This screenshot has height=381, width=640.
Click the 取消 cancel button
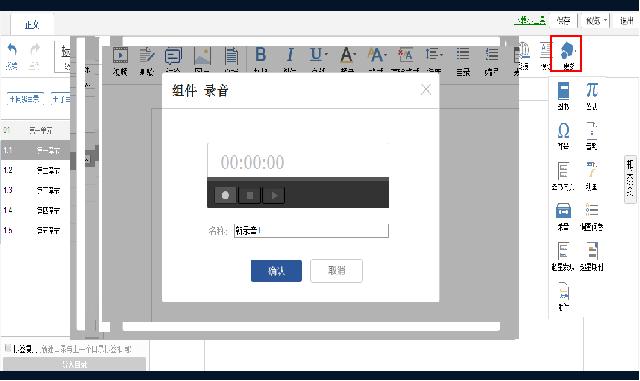pyautogui.click(x=336, y=271)
